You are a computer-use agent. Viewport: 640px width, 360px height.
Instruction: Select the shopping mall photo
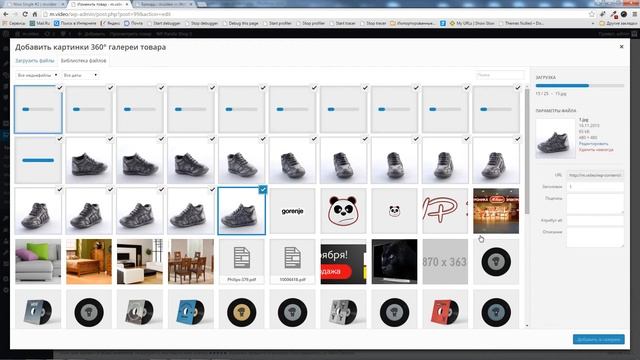(496, 211)
